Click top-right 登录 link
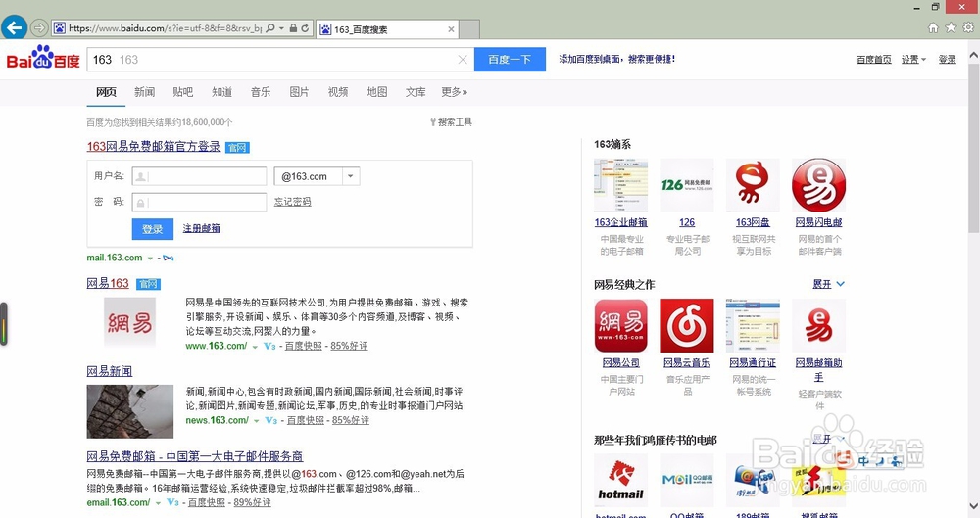The height and width of the screenshot is (518, 980). point(947,60)
